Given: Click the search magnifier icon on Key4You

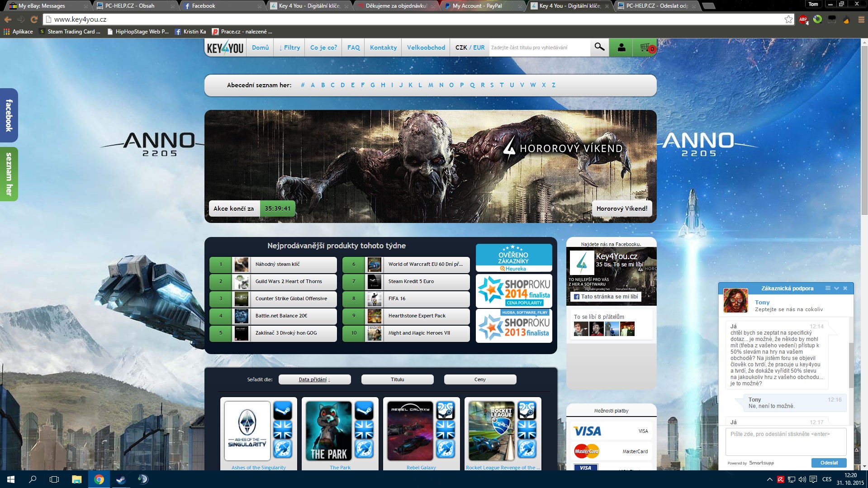Looking at the screenshot, I should [599, 47].
